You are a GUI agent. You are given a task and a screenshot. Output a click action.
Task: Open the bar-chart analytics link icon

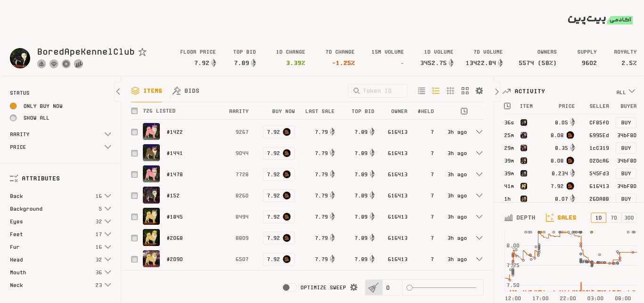point(78,64)
